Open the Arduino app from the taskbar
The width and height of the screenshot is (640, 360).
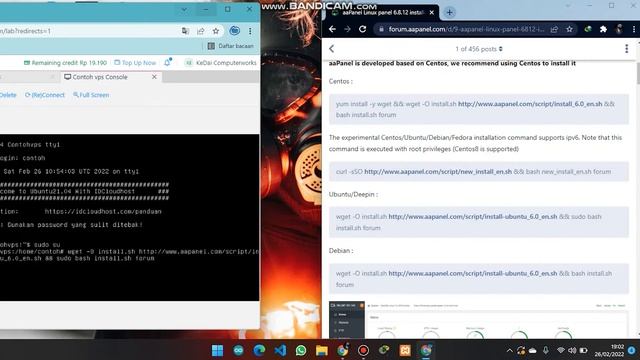(x=238, y=350)
